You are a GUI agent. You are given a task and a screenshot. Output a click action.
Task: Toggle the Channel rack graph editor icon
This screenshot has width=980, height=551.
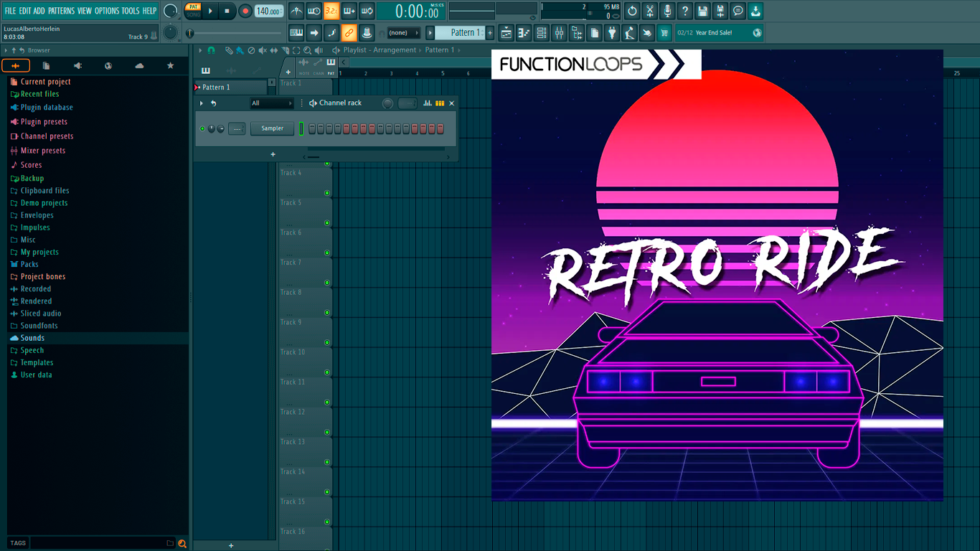[x=428, y=103]
